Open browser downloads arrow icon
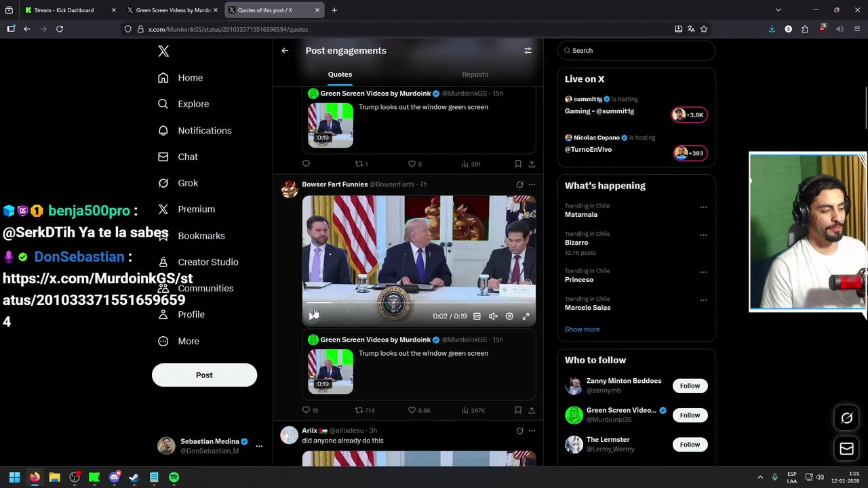Viewport: 868px width, 488px height. [x=772, y=29]
